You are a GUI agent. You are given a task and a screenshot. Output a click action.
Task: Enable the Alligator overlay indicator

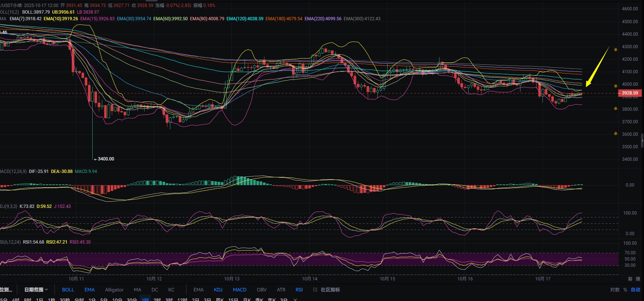click(x=114, y=290)
